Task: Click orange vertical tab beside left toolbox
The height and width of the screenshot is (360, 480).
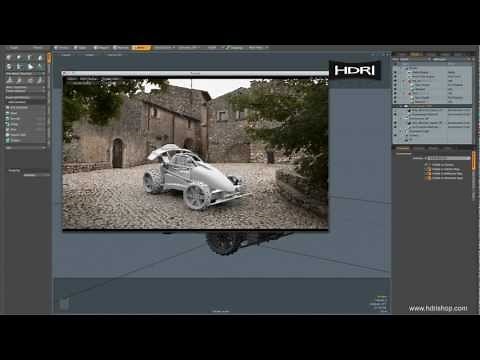Action: point(49,58)
